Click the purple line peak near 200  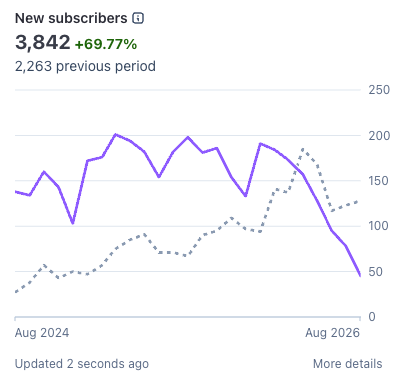[x=116, y=134]
